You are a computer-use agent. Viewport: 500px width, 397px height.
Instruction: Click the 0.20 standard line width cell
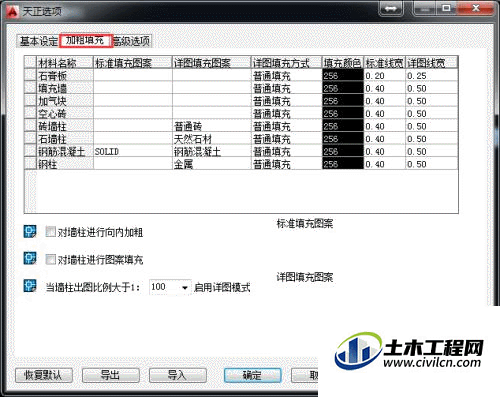384,76
